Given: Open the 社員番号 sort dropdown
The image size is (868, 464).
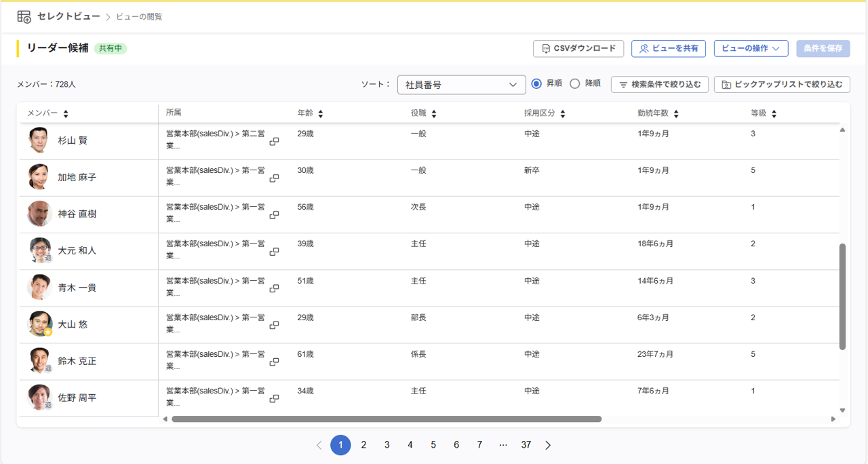Looking at the screenshot, I should click(x=461, y=85).
